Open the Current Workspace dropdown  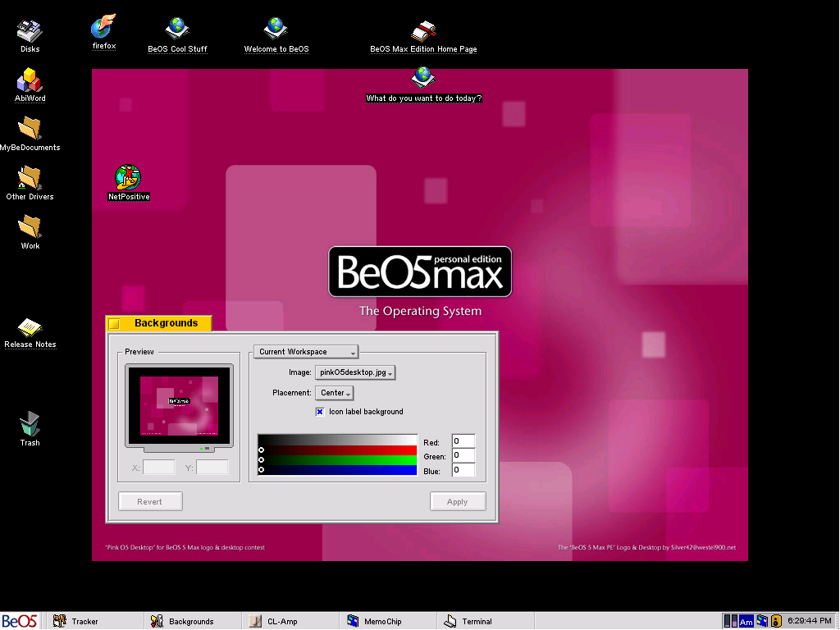point(306,351)
